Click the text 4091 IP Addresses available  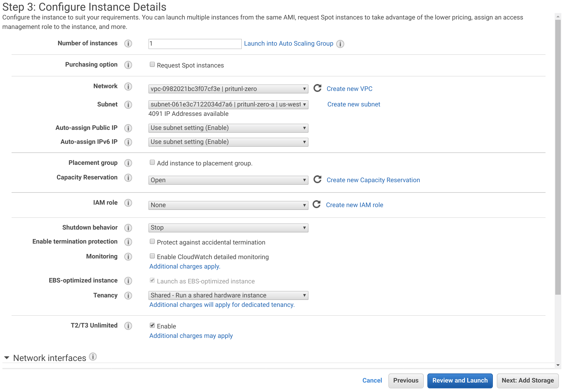click(188, 114)
